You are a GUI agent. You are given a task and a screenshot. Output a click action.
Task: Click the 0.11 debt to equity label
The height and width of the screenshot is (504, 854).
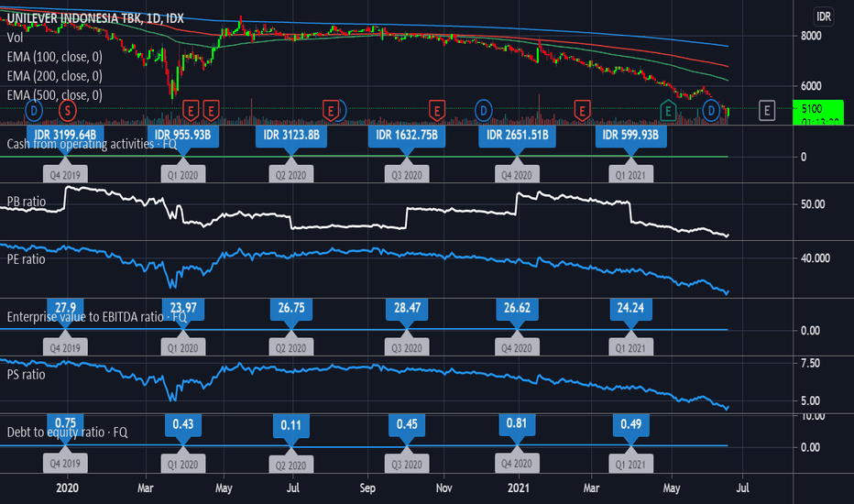coord(291,425)
